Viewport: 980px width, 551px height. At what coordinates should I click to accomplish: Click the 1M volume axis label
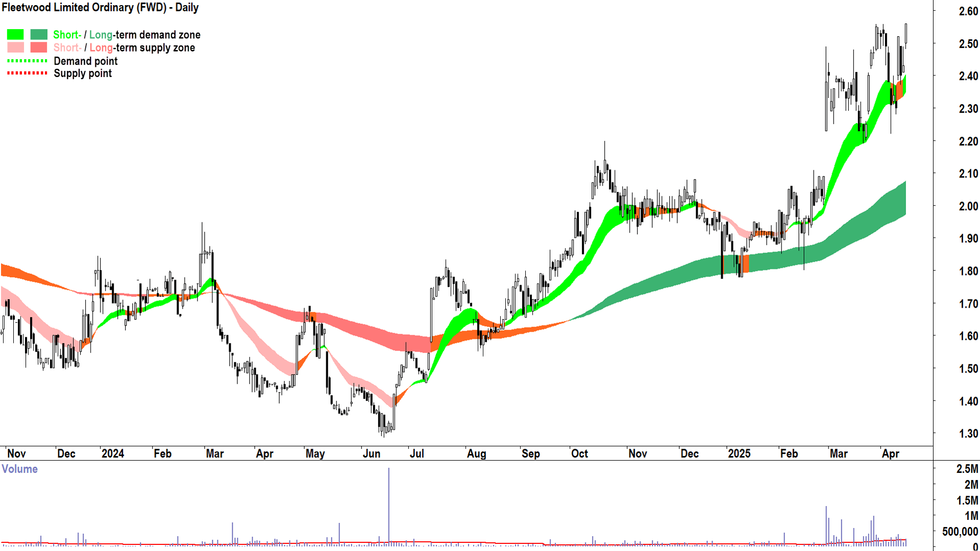(x=971, y=516)
